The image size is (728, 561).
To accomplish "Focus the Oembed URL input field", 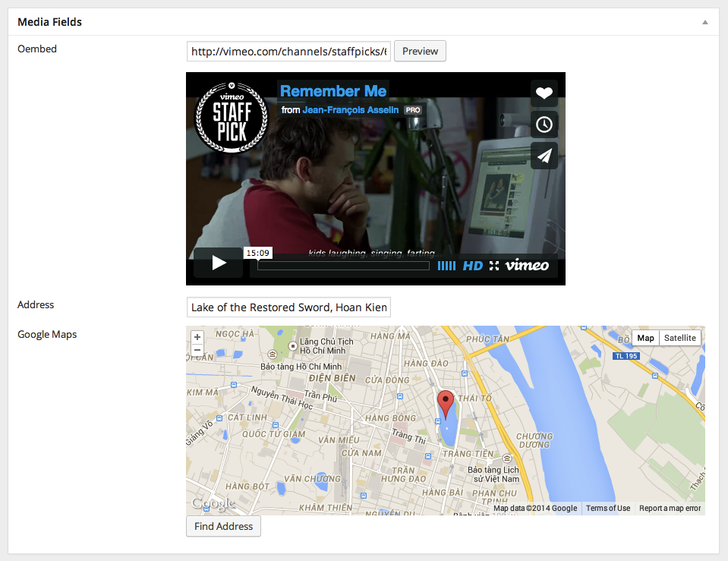I will (288, 51).
